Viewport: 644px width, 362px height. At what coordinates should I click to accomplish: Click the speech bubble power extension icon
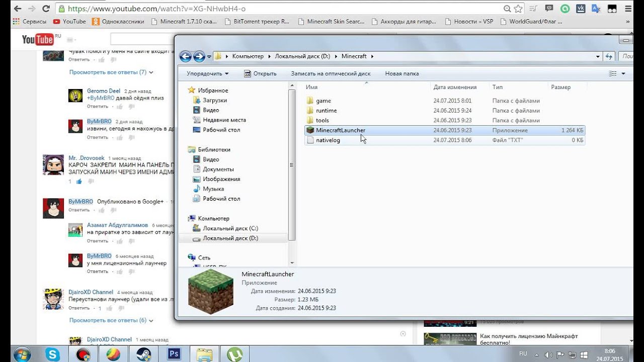pyautogui.click(x=549, y=9)
